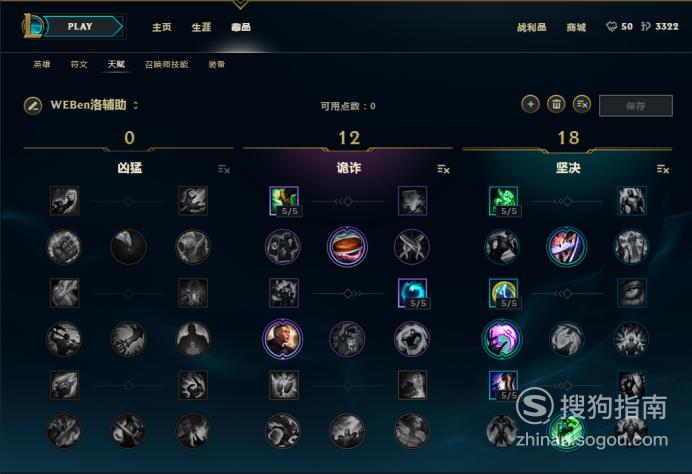Click the pencil rename icon beside WEBen洛辅助
This screenshot has height=474, width=692.
click(33, 106)
